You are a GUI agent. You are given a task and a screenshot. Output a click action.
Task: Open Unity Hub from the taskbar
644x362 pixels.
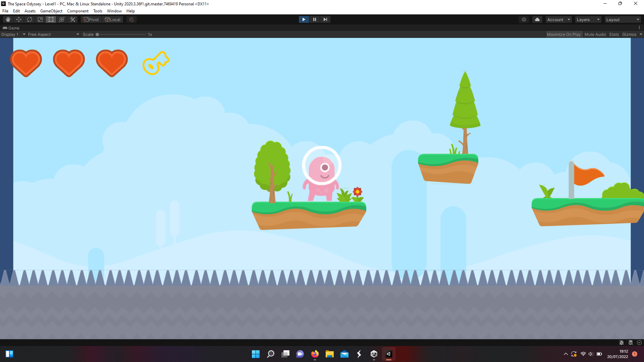(374, 354)
